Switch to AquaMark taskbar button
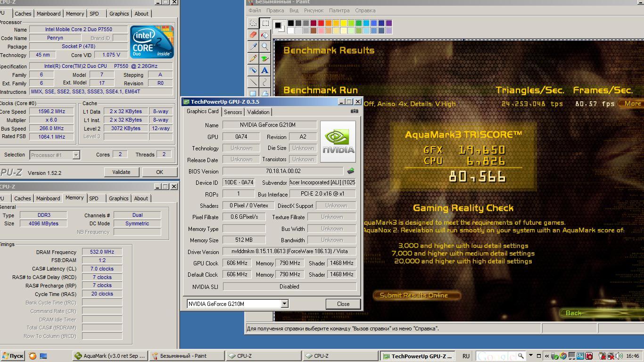 point(110,356)
